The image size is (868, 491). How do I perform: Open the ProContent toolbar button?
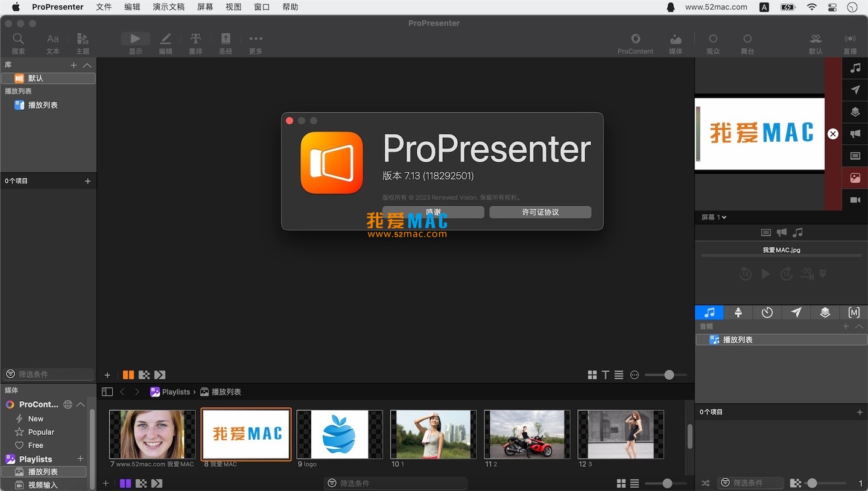tap(635, 43)
